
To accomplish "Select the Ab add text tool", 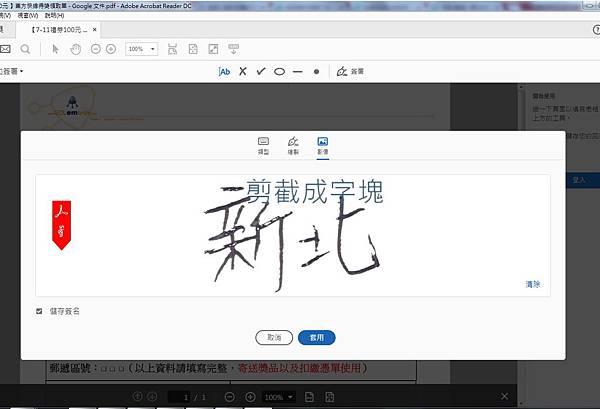I will point(224,72).
